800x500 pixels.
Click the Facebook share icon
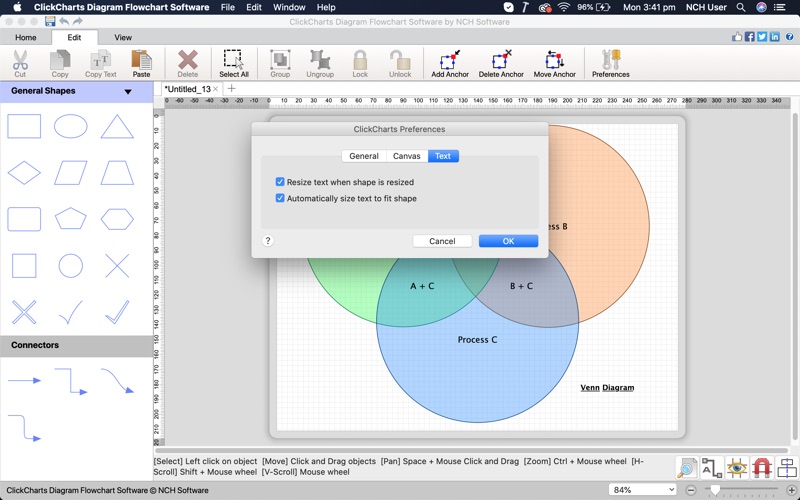pyautogui.click(x=749, y=37)
